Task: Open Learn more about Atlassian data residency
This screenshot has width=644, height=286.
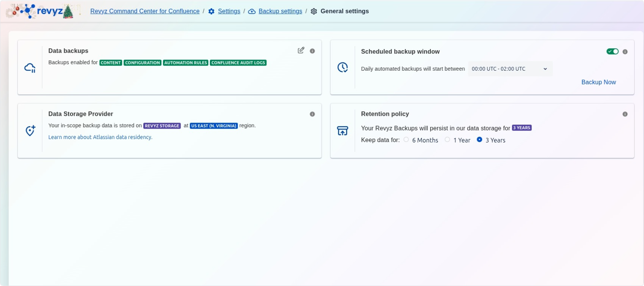Action: 100,137
